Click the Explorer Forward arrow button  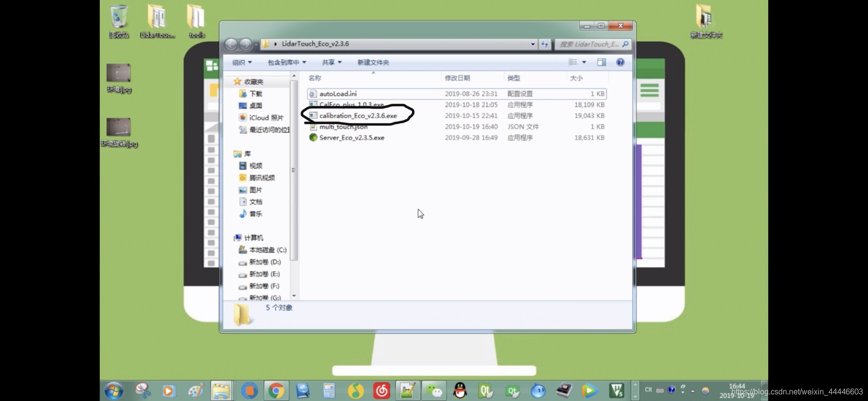tap(246, 45)
